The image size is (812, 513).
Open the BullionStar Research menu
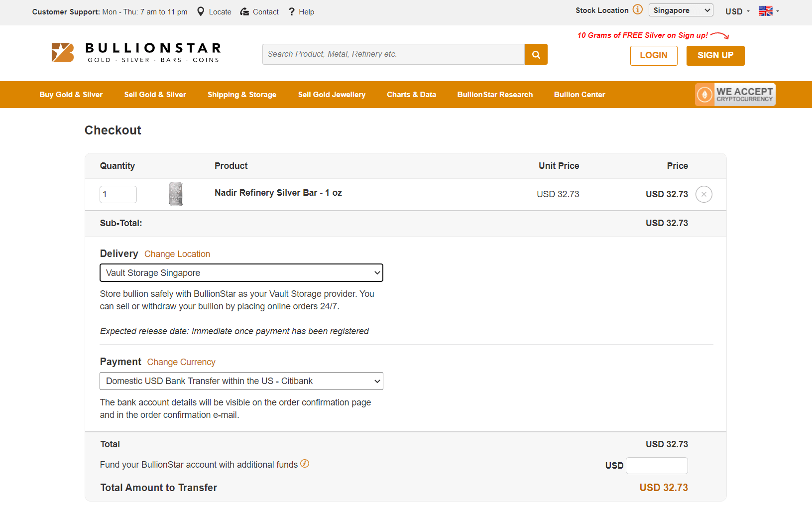(495, 95)
